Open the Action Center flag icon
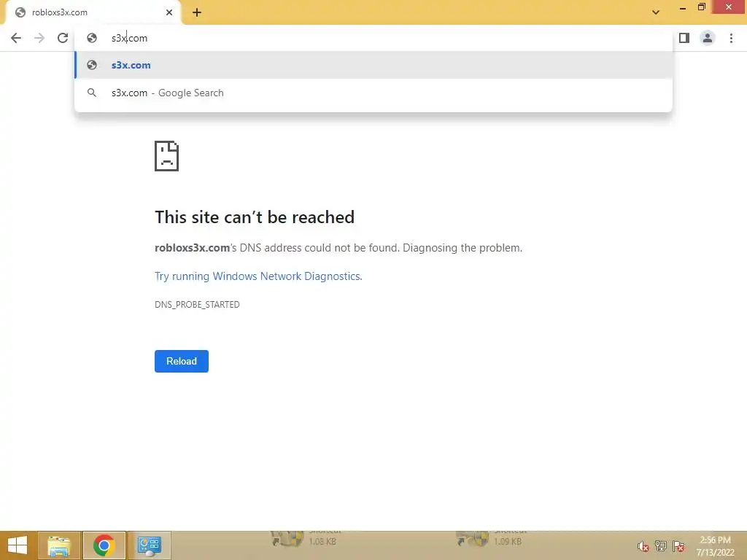Image resolution: width=747 pixels, height=560 pixels. point(678,546)
